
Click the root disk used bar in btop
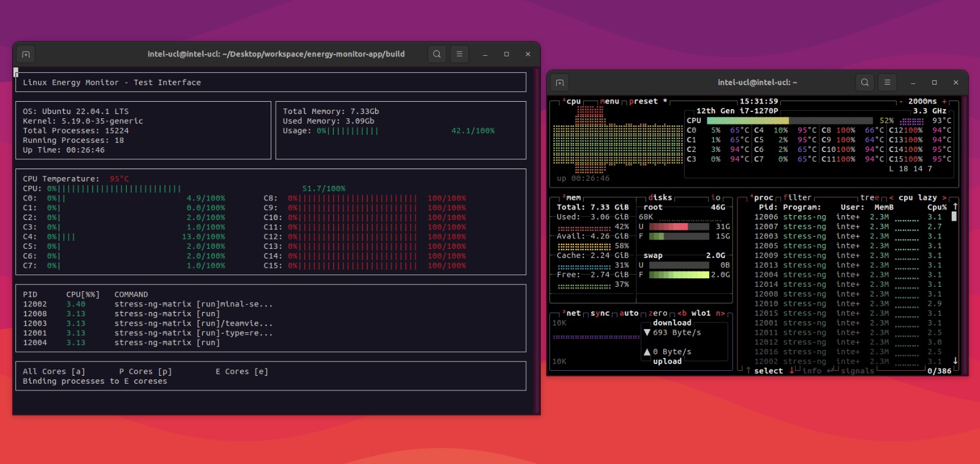point(678,227)
